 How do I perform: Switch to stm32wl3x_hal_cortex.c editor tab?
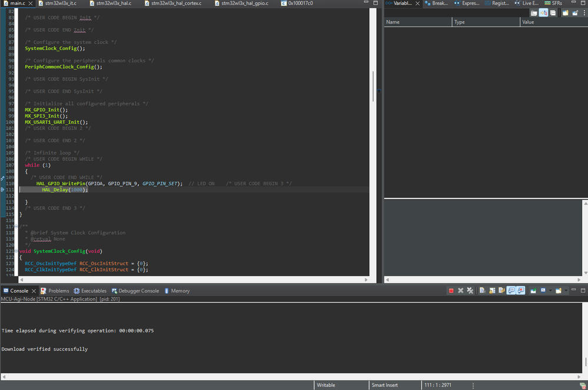173,3
